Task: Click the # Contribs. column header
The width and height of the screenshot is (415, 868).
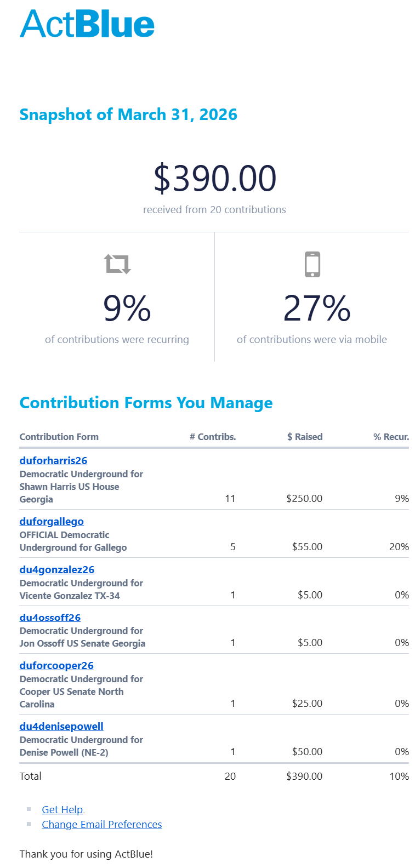Action: point(213,437)
